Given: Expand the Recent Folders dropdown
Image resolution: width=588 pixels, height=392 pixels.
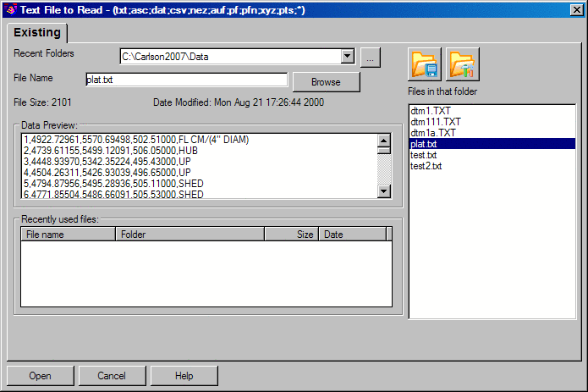Looking at the screenshot, I should pos(346,57).
